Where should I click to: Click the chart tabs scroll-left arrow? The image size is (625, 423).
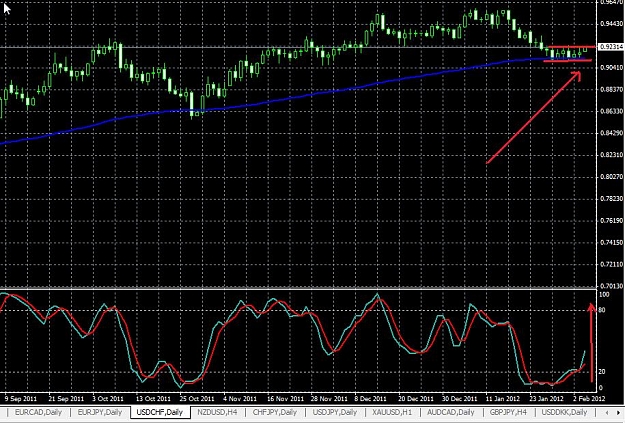click(607, 413)
